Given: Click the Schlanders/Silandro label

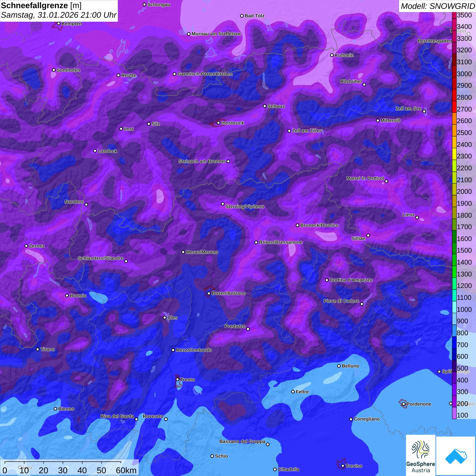Looking at the screenshot, I should [101, 258].
